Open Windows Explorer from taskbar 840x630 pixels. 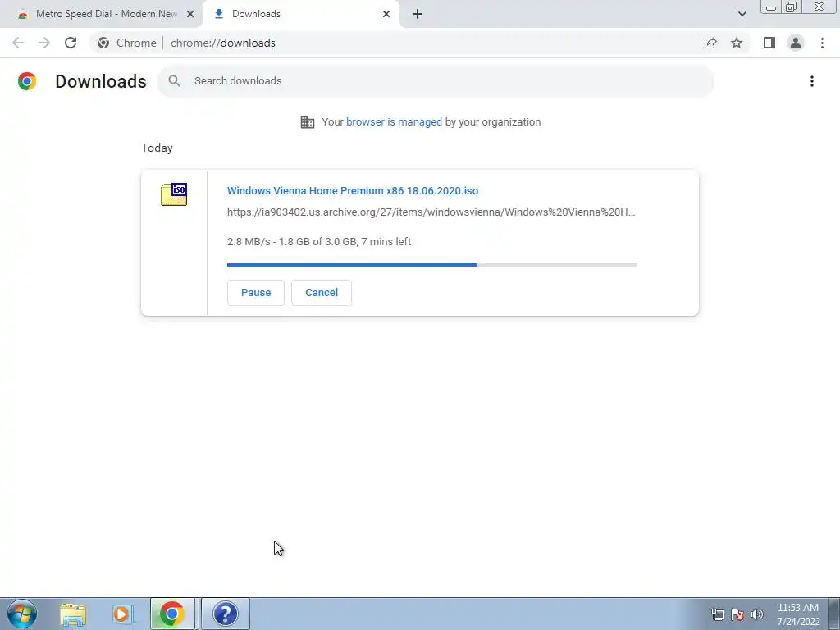pyautogui.click(x=73, y=614)
